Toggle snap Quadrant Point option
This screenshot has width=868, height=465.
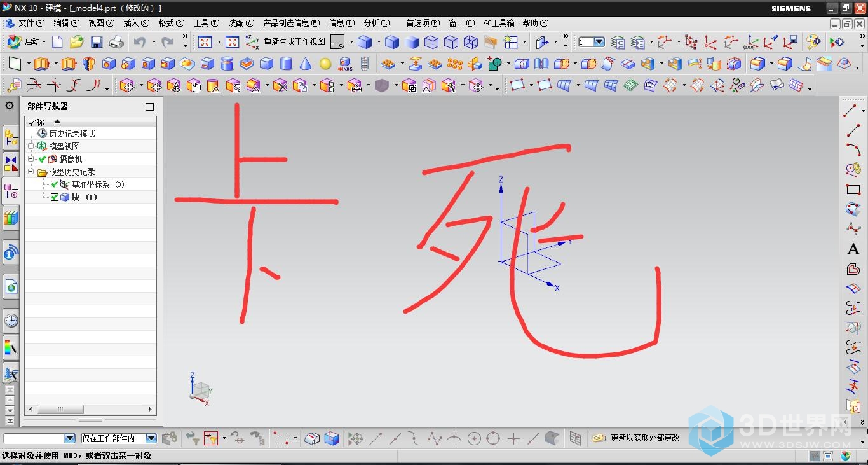(x=493, y=438)
